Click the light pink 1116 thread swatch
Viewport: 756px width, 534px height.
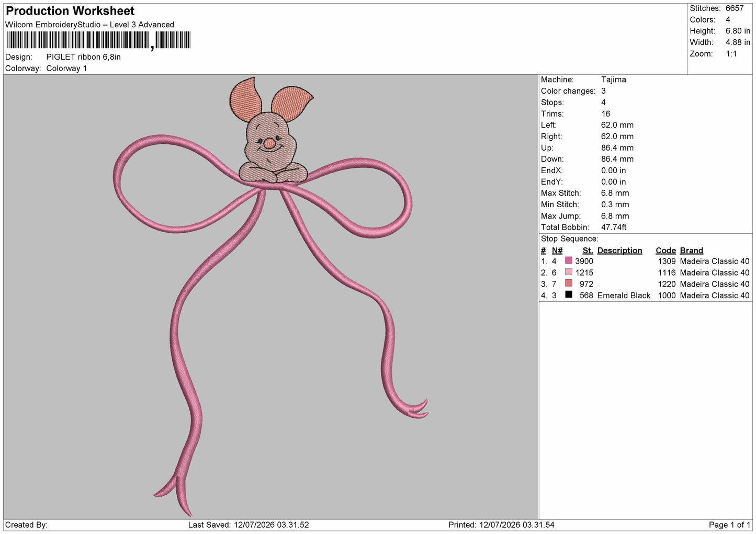point(569,272)
